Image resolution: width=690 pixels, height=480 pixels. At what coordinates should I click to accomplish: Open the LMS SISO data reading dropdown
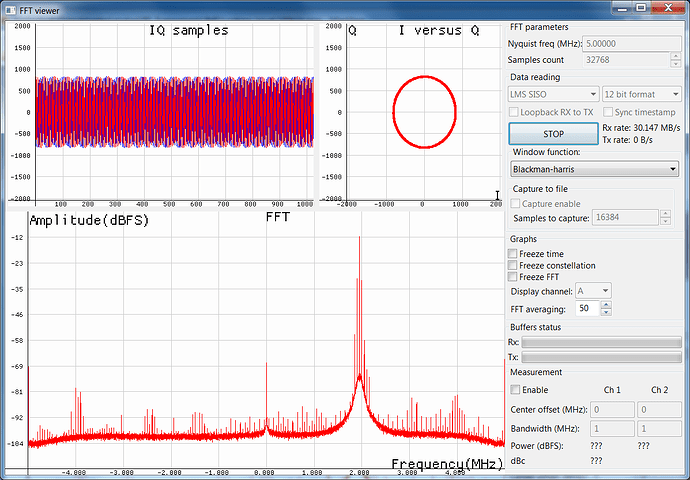553,94
